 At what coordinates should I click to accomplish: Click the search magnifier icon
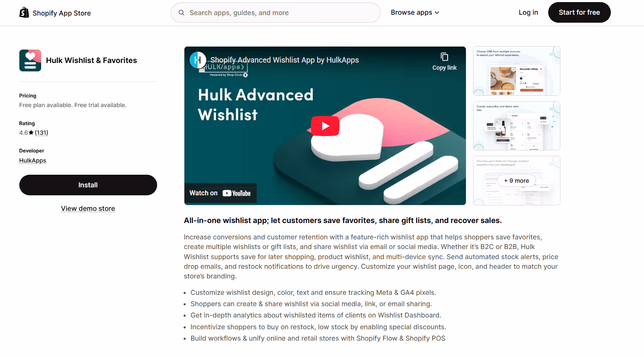181,13
